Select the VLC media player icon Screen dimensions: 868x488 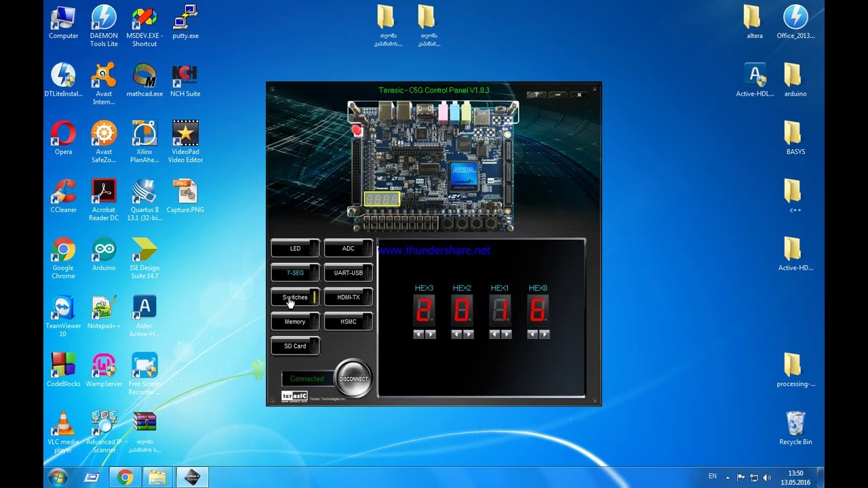[63, 432]
